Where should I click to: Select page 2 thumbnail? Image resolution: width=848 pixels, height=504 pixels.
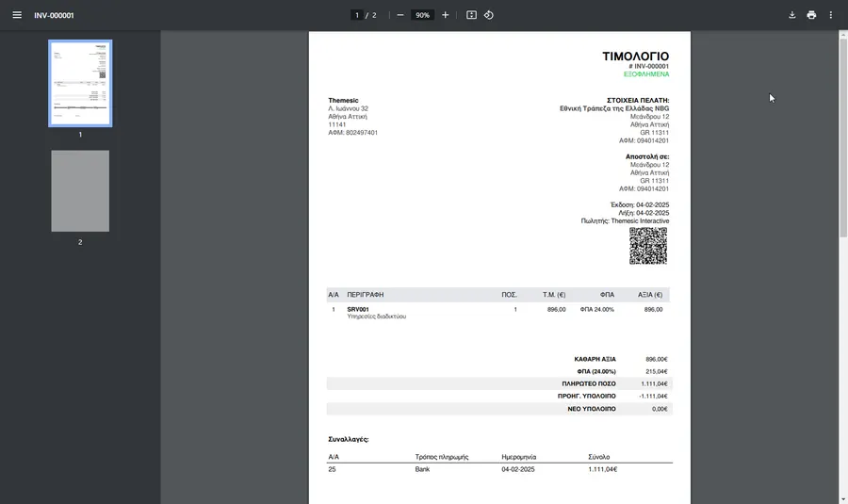80,191
